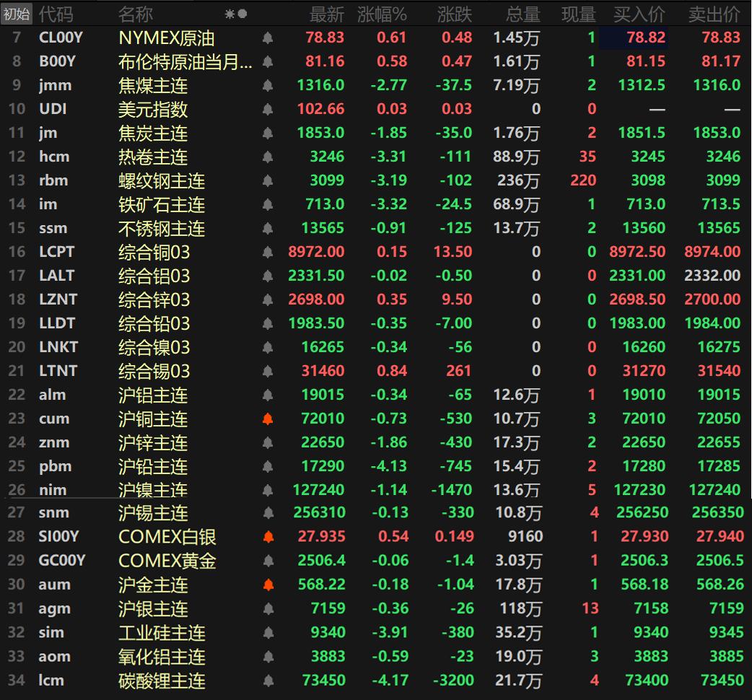Click the 焦煤主连 instrument name
This screenshot has width=752, height=700.
pyautogui.click(x=153, y=86)
